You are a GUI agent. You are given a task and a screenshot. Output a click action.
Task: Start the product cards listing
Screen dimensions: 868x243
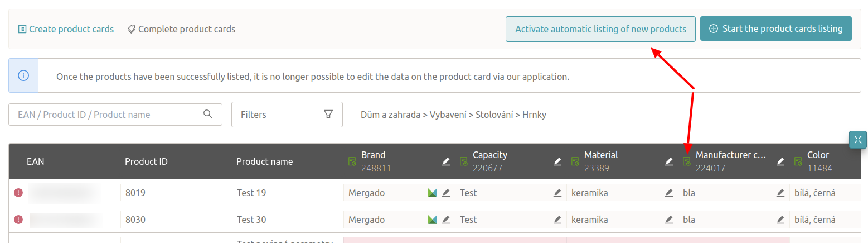[x=775, y=29]
